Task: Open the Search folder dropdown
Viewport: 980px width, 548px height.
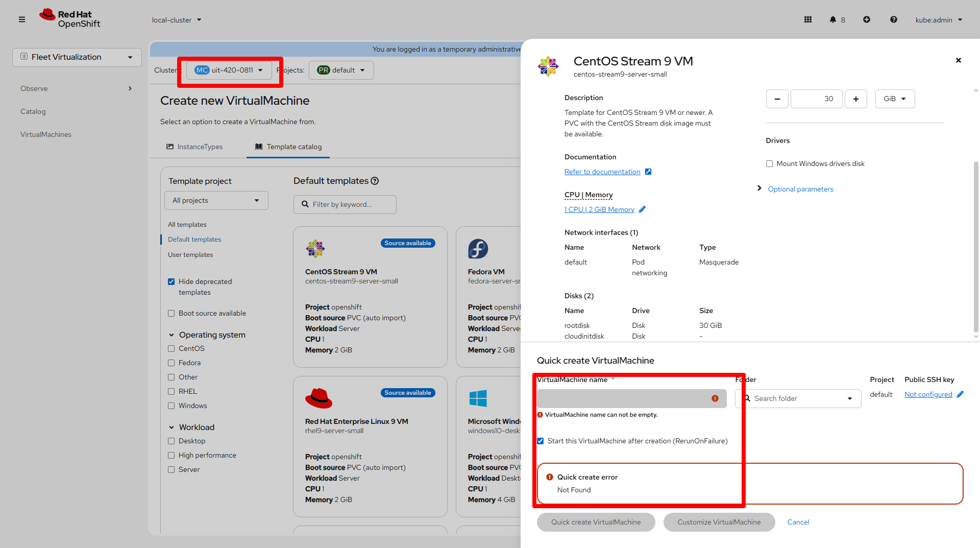Action: pyautogui.click(x=798, y=398)
